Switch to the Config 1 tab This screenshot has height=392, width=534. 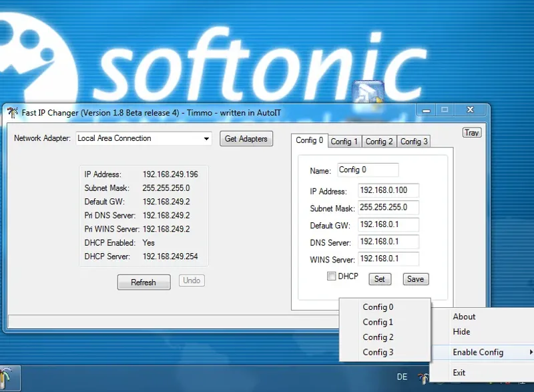coord(344,142)
